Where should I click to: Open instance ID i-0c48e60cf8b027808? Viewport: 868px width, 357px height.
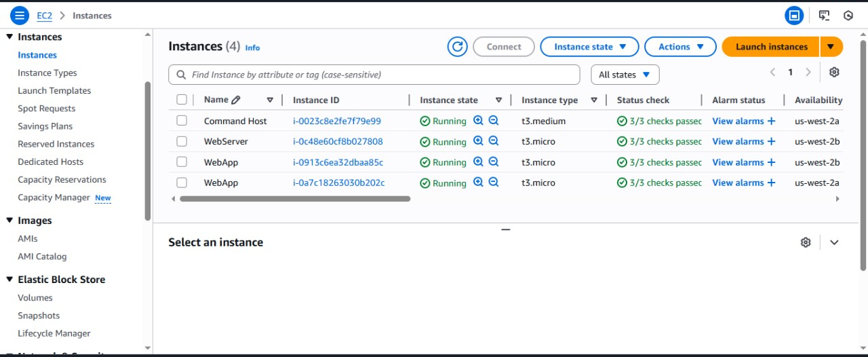338,141
